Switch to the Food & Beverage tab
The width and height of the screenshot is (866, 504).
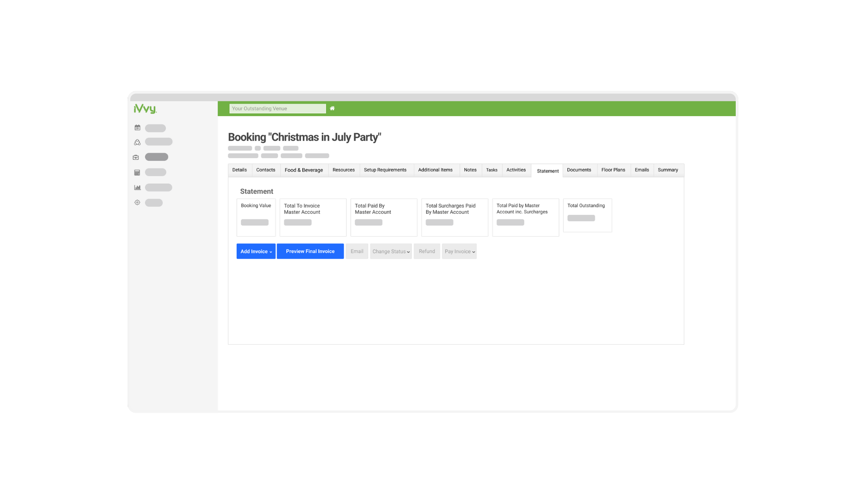click(x=304, y=170)
